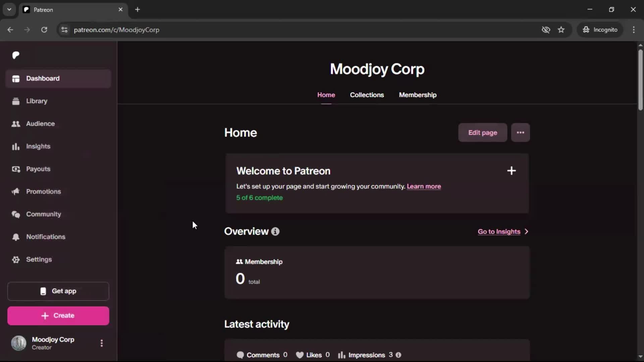
Task: Switch to the Home tab
Action: [326, 95]
